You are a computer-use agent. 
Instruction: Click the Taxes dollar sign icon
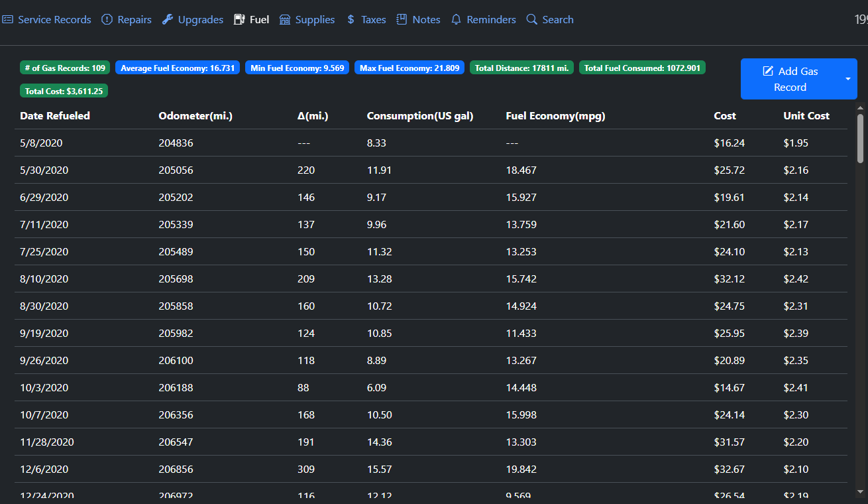click(351, 20)
